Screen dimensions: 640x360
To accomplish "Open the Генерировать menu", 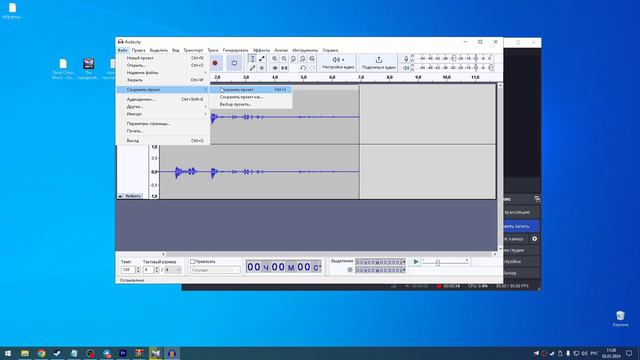I will point(236,50).
